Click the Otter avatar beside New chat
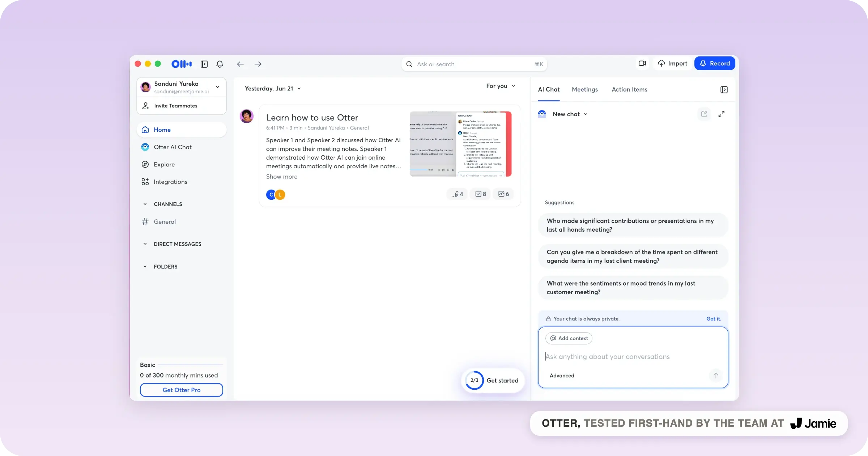Viewport: 868px width, 456px height. tap(542, 114)
